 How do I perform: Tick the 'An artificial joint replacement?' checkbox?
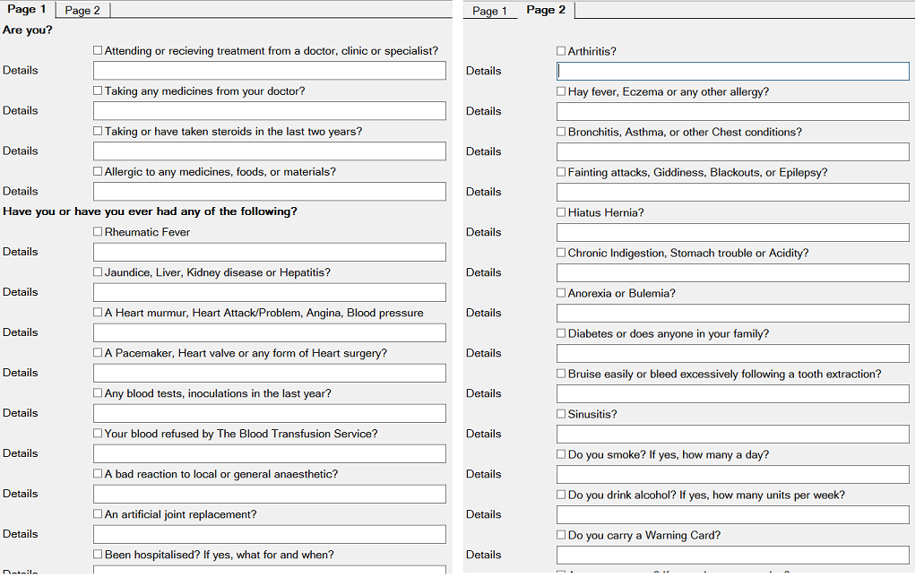(98, 513)
